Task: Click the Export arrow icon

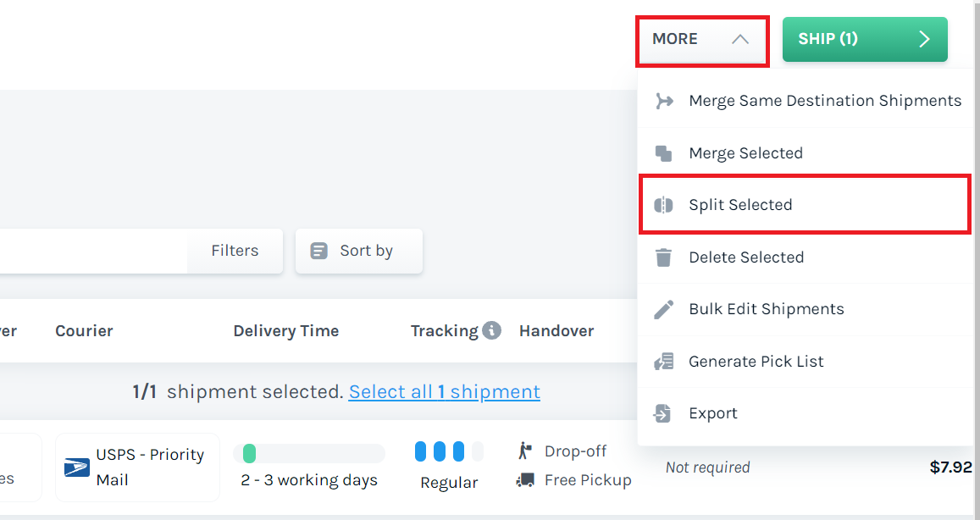Action: coord(664,412)
